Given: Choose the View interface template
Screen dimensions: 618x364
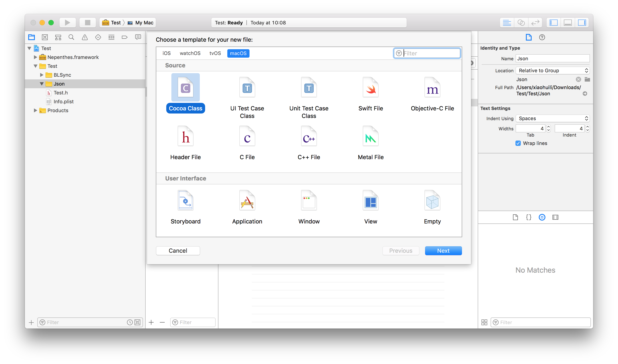Looking at the screenshot, I should (x=371, y=207).
